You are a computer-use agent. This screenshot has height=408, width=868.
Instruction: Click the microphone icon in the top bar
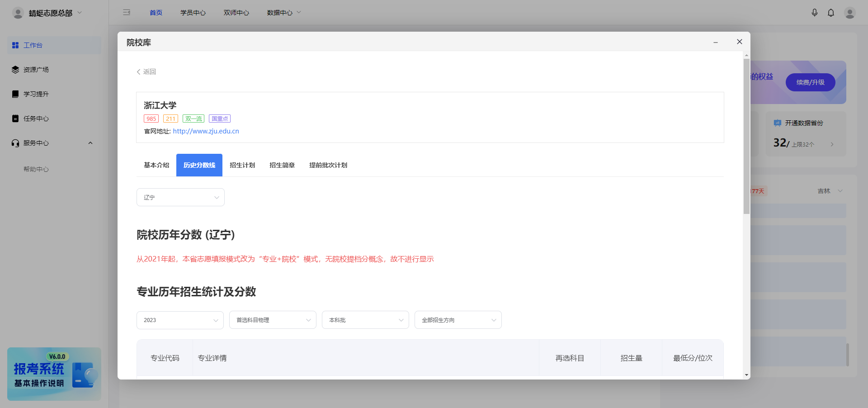815,13
